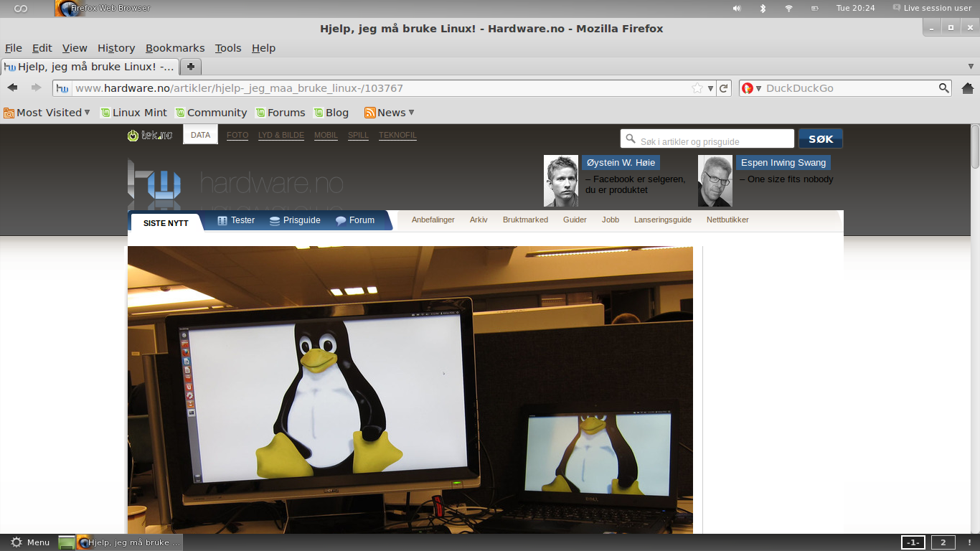Open volume control in top panel
980x551 pixels.
[737, 9]
